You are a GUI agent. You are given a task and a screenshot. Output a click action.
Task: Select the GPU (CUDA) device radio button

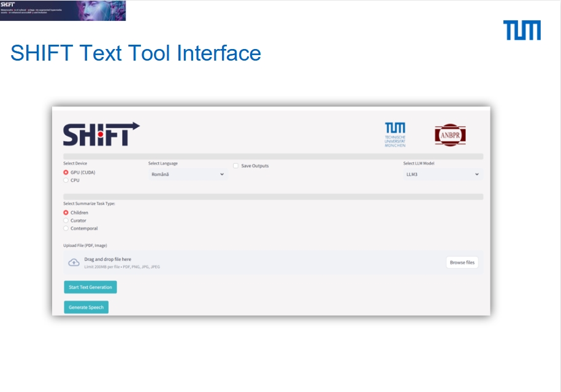[66, 172]
